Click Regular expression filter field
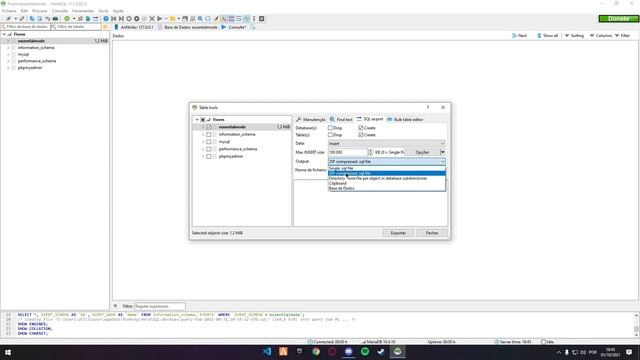The width and height of the screenshot is (640, 360). [x=160, y=306]
